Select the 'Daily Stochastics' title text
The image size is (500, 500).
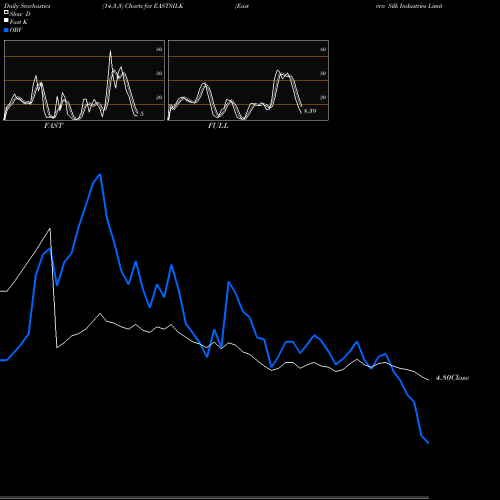pos(27,6)
